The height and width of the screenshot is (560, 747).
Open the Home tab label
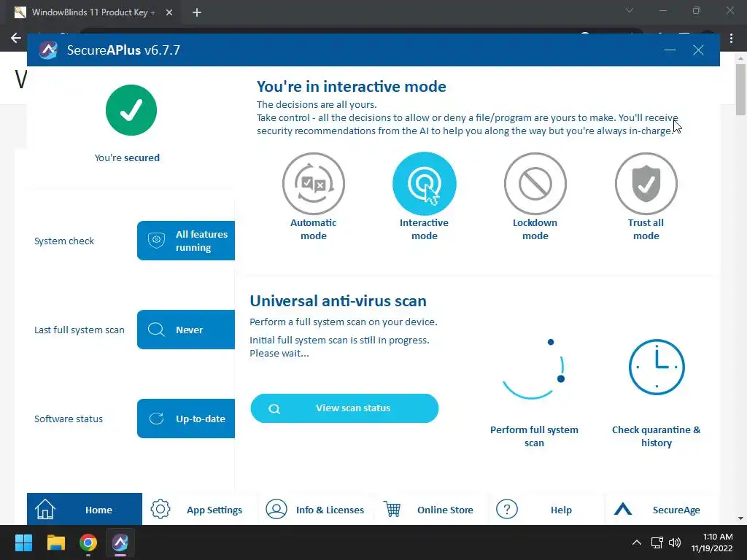click(x=98, y=510)
